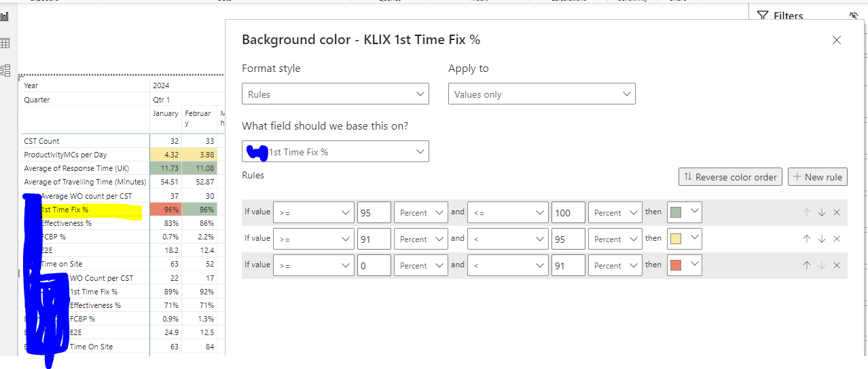Click Reverse color order button
The image size is (868, 369).
[x=730, y=177]
